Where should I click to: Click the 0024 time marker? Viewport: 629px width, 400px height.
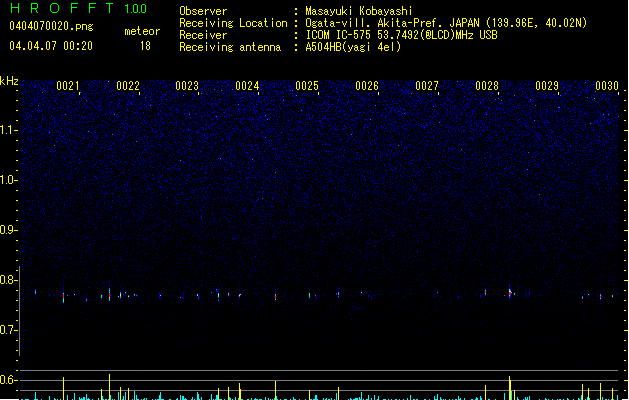[247, 86]
